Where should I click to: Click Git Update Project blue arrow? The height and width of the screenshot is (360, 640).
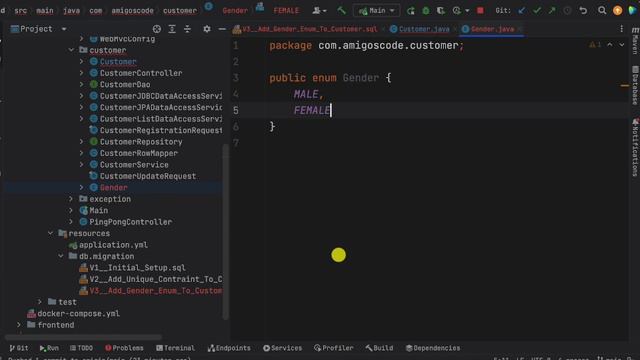[522, 11]
